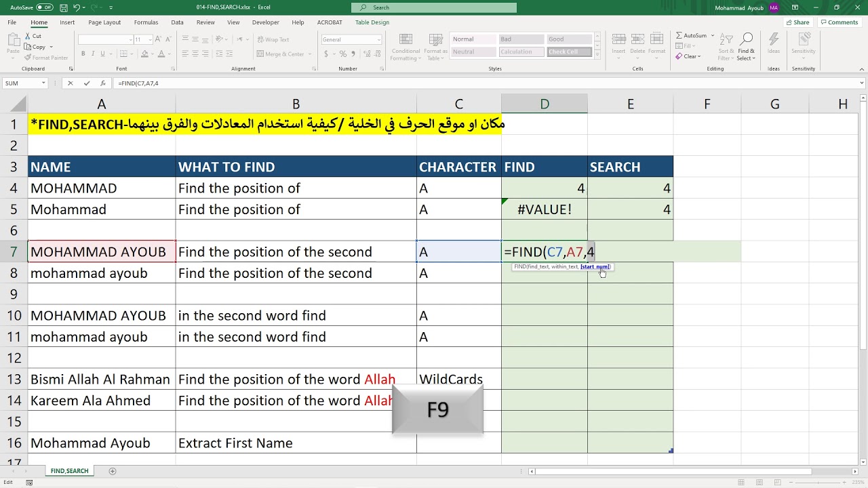Toggle Wrap Text
The image size is (868, 488).
click(x=273, y=39)
